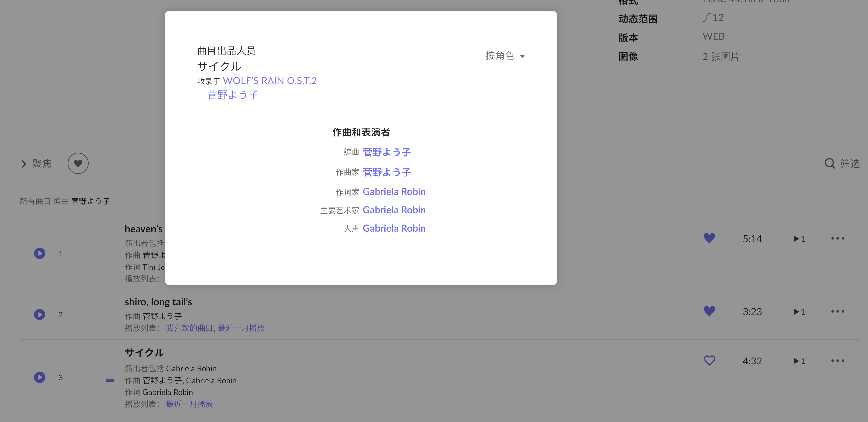Open album link WOLF'S RAIN O.S.T.2
The height and width of the screenshot is (422, 868).
coord(270,81)
